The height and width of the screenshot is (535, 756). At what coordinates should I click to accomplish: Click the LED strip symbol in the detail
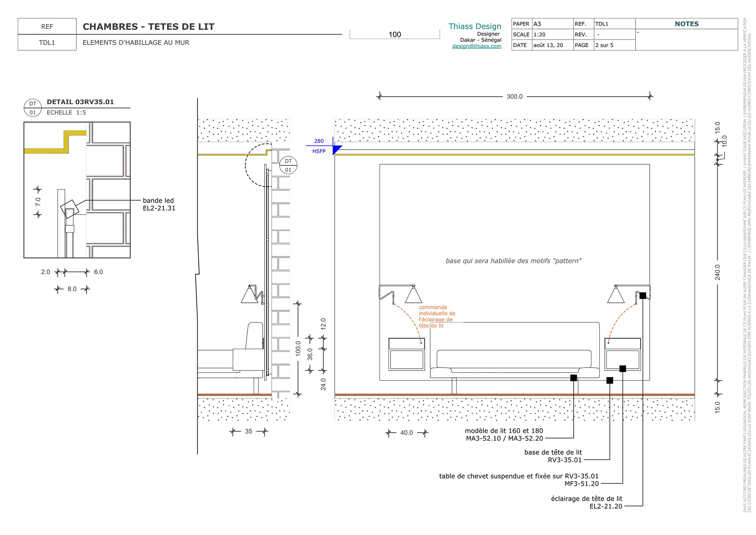pyautogui.click(x=70, y=208)
